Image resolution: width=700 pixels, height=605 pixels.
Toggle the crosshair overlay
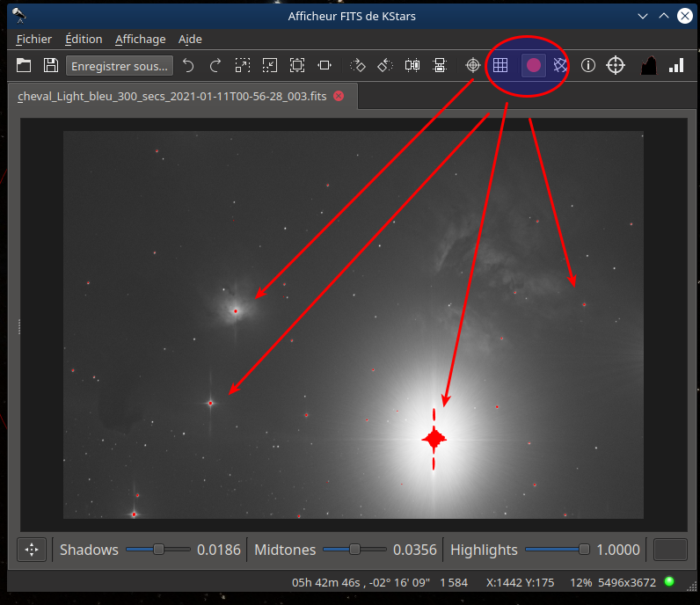[x=473, y=66]
